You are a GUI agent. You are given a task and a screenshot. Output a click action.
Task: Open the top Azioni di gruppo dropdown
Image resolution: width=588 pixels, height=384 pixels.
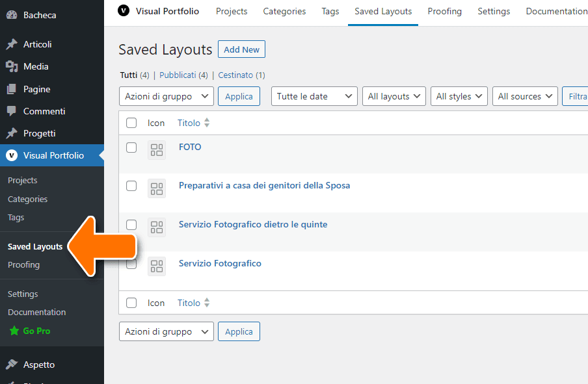167,96
